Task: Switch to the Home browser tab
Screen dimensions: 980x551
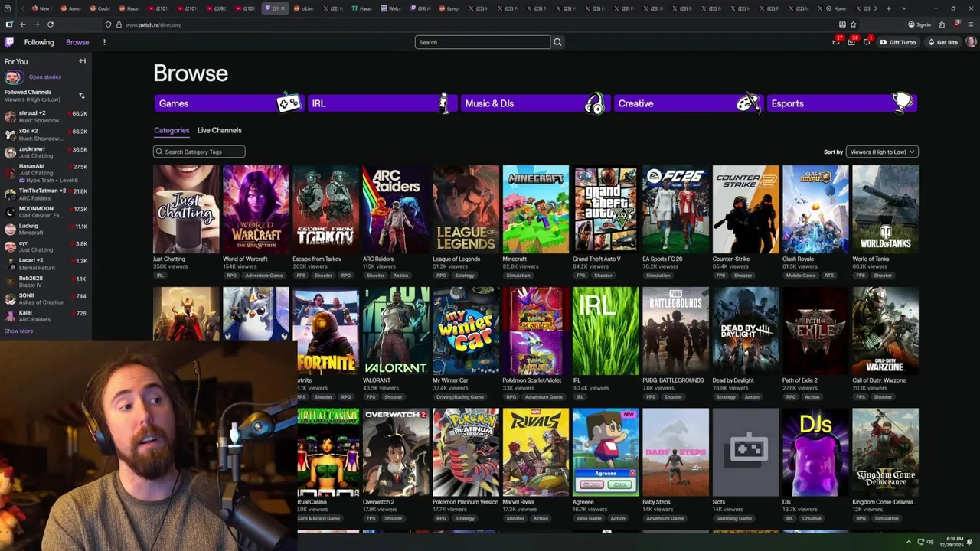Action: coord(838,8)
